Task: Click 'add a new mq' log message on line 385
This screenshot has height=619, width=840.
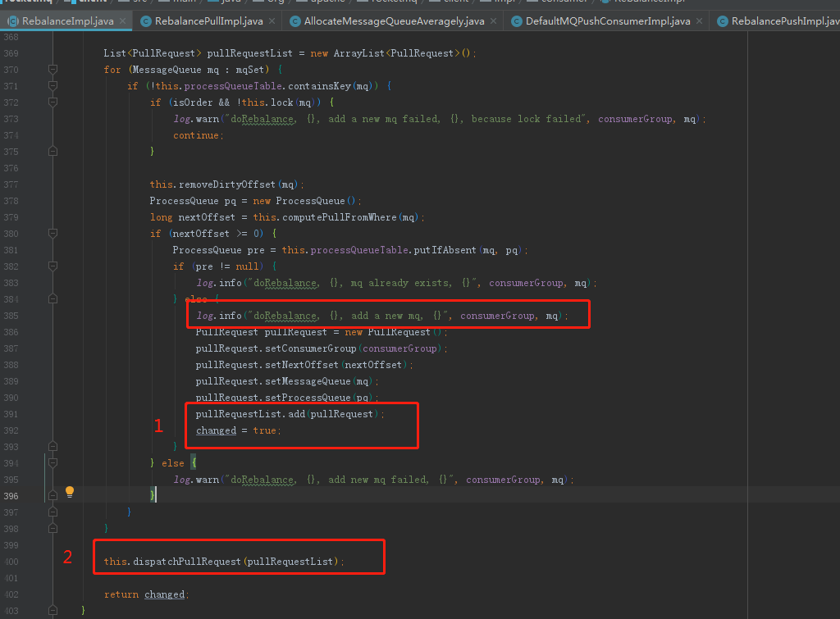Action: tap(386, 316)
